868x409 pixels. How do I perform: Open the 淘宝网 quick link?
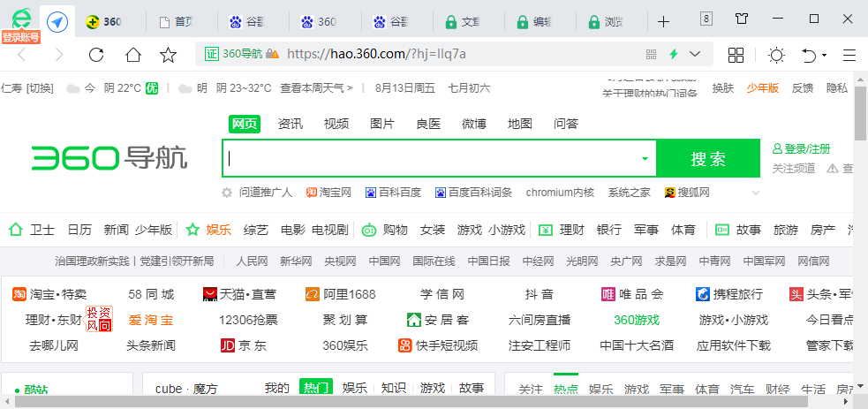point(328,193)
